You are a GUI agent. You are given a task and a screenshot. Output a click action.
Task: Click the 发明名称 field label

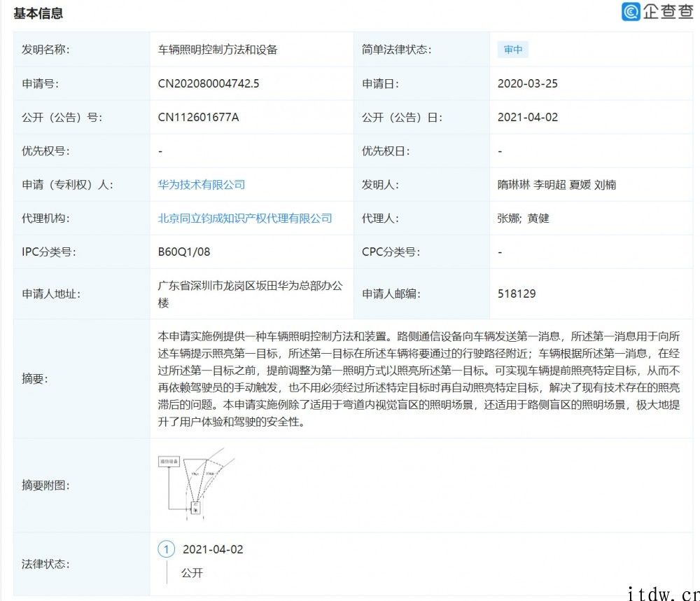click(x=45, y=50)
